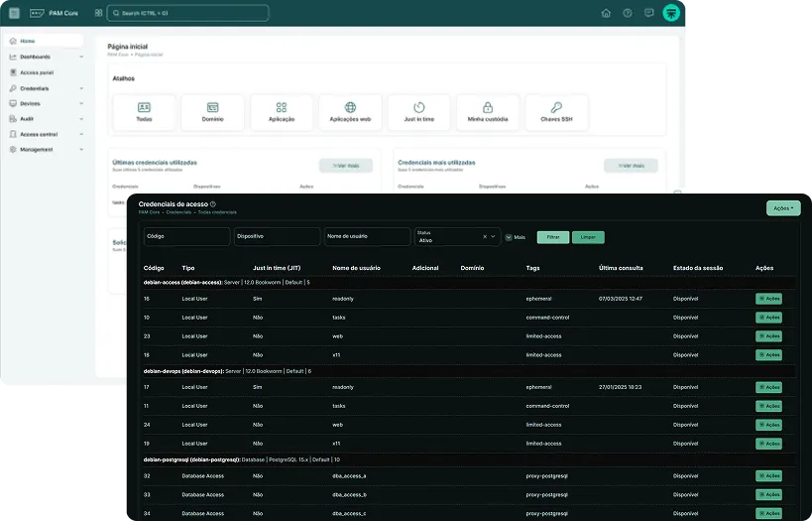
Task: Open the chat messages icon in top bar
Action: pyautogui.click(x=648, y=13)
